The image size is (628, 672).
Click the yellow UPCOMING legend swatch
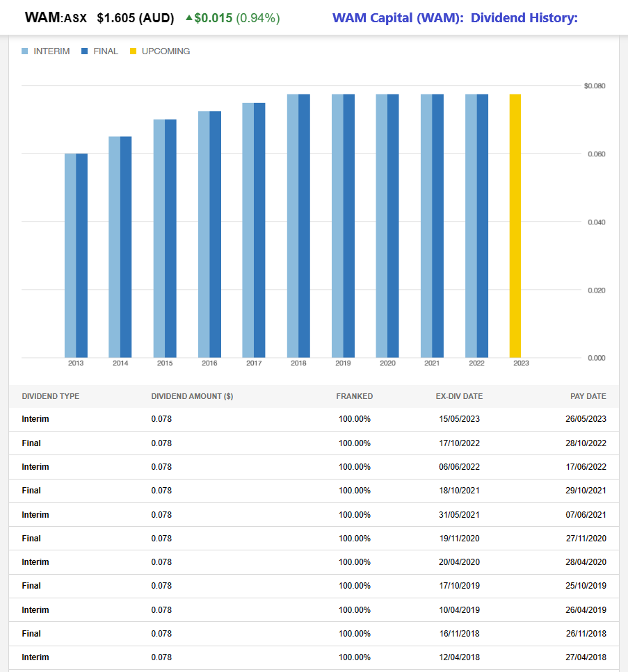133,51
